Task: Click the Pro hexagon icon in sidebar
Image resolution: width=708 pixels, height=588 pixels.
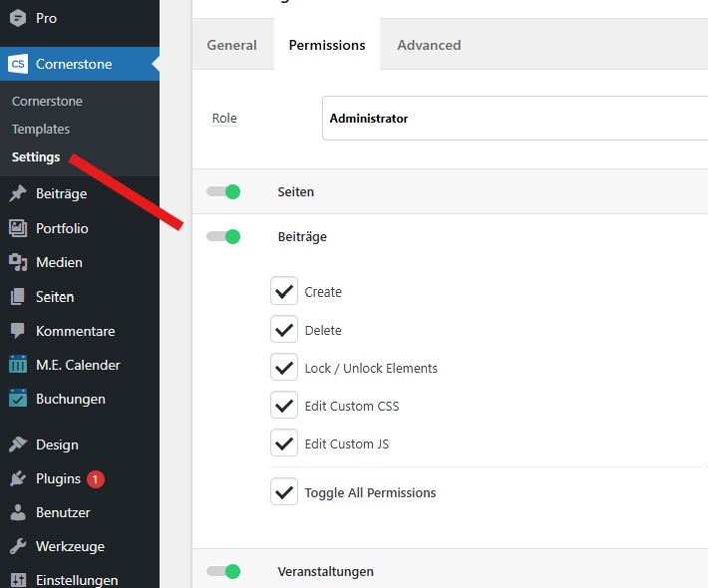Action: click(18, 18)
